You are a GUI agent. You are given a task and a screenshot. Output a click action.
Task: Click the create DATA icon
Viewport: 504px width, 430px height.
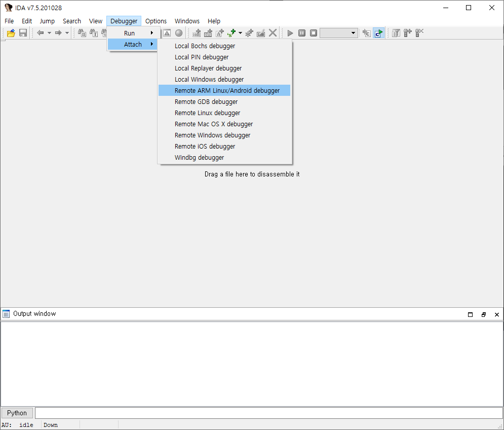(208, 33)
